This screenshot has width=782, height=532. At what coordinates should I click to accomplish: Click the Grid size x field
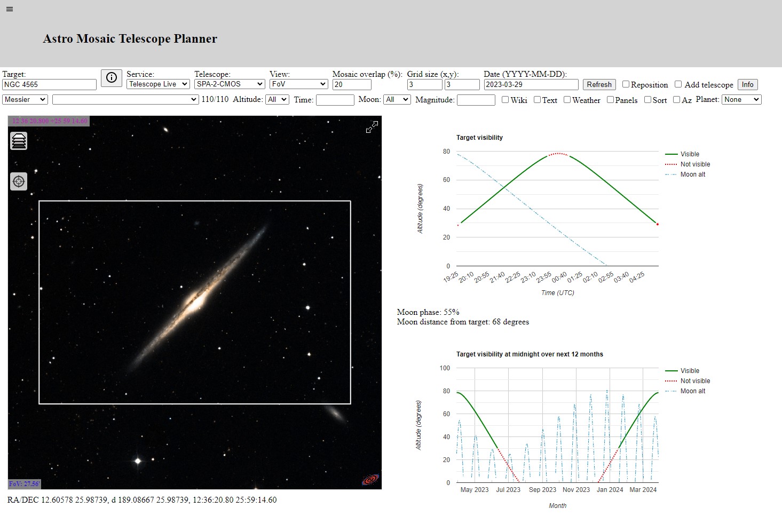[425, 84]
